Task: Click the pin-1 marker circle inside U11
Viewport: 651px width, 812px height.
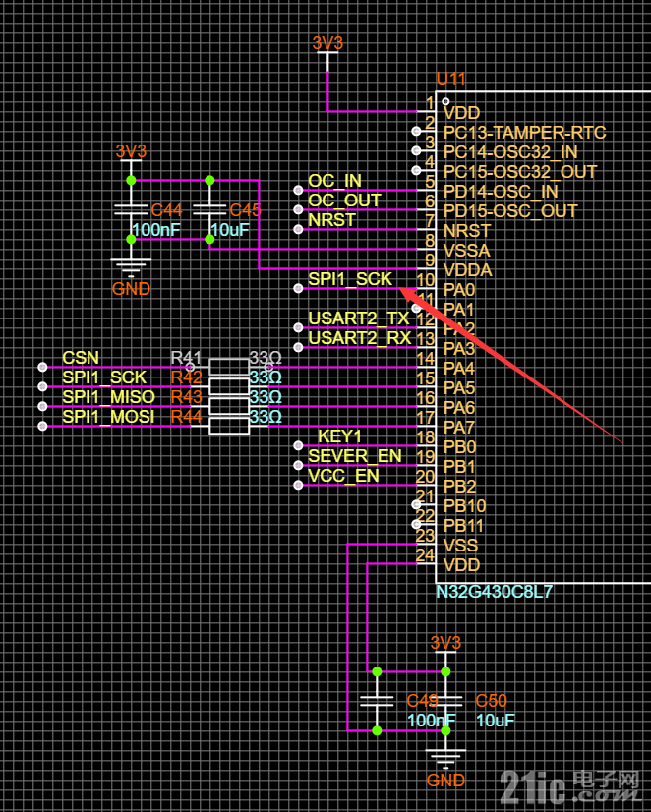Action: click(445, 101)
